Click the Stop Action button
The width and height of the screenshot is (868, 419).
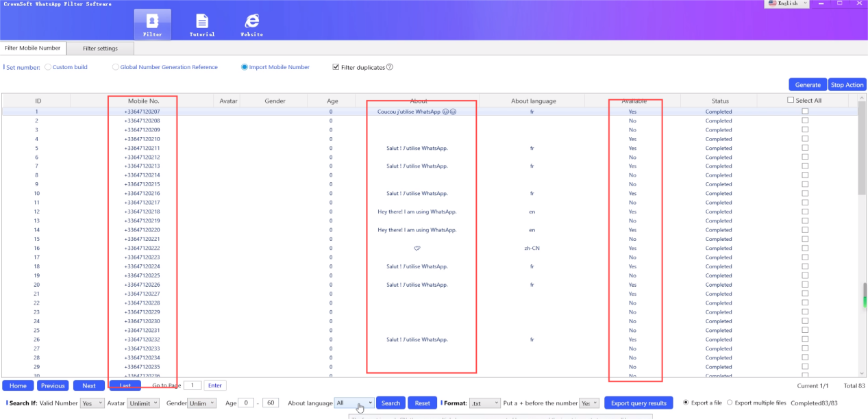847,85
